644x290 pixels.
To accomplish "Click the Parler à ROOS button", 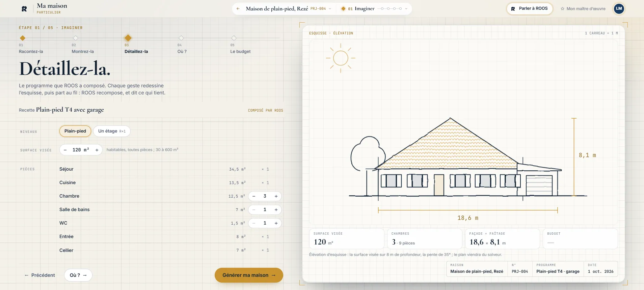I will [530, 9].
